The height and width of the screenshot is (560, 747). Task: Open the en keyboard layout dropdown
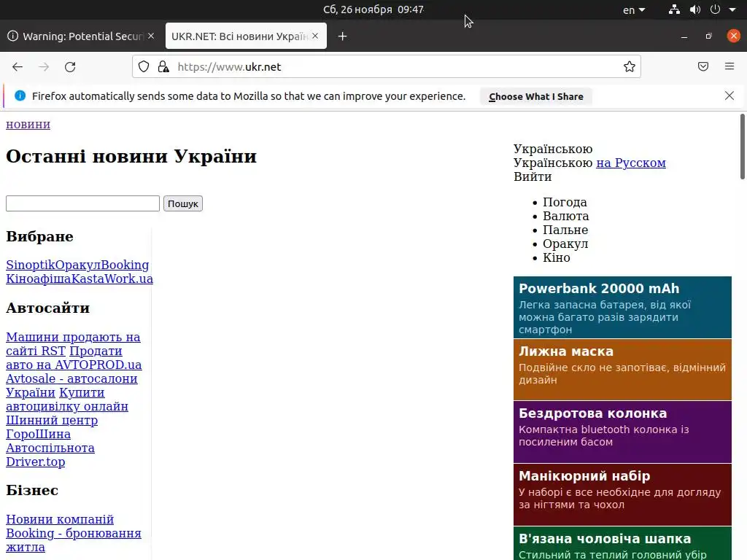click(634, 9)
